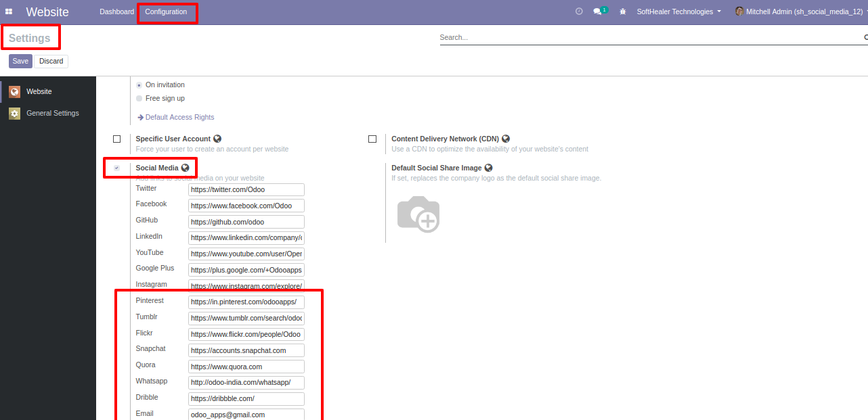Click globe icon beside Specific User Account
Image resolution: width=868 pixels, height=420 pixels.
(217, 139)
